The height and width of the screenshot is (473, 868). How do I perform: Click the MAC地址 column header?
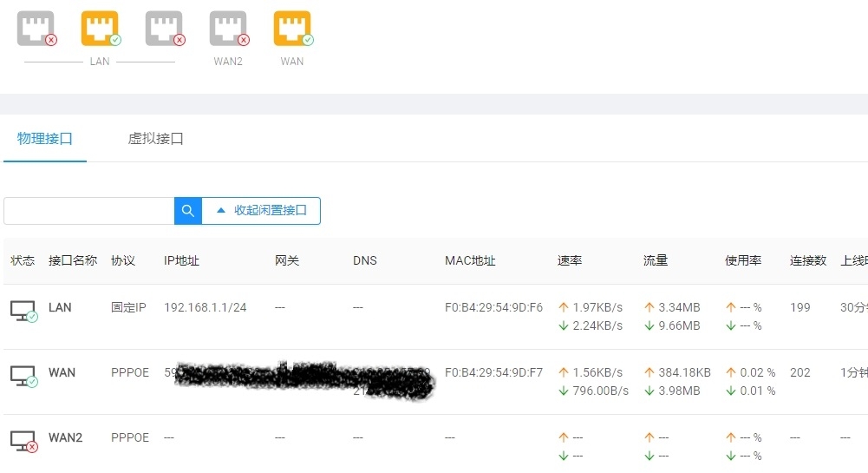[x=470, y=260]
